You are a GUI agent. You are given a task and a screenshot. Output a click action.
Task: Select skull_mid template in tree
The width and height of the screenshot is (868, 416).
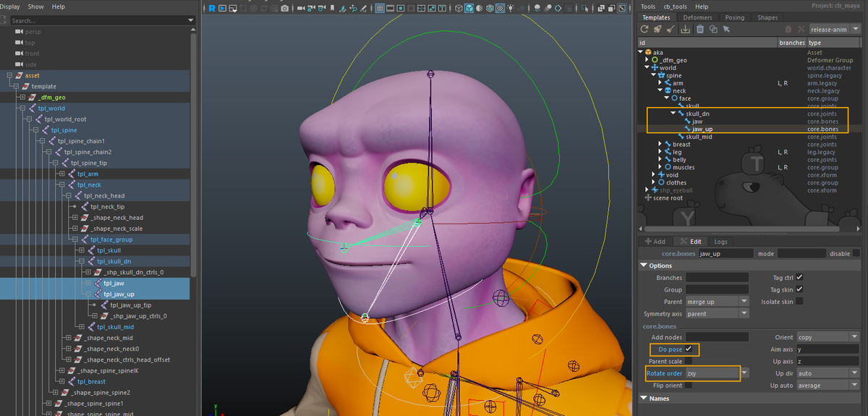699,136
